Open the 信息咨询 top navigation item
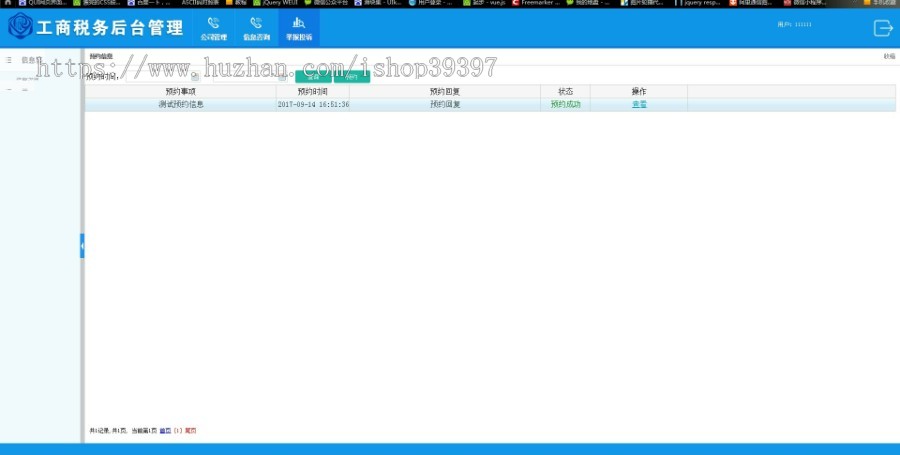This screenshot has width=900, height=455. [256, 29]
